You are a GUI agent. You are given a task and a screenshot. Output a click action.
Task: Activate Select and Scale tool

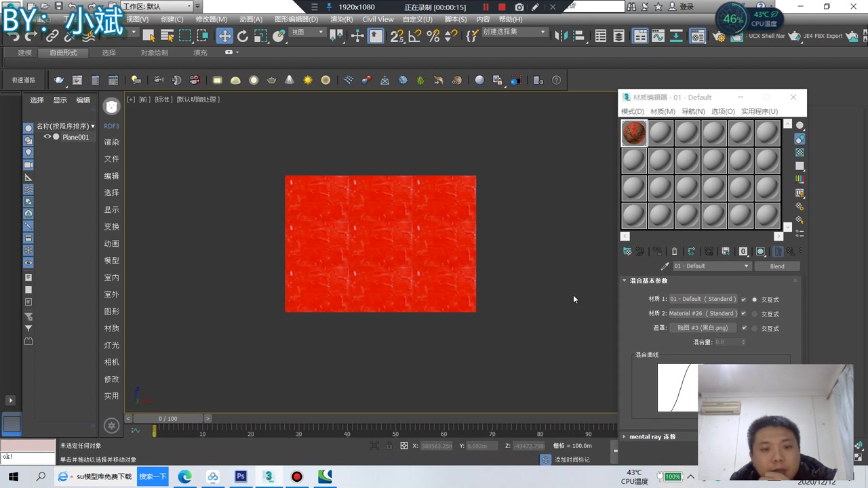click(260, 36)
